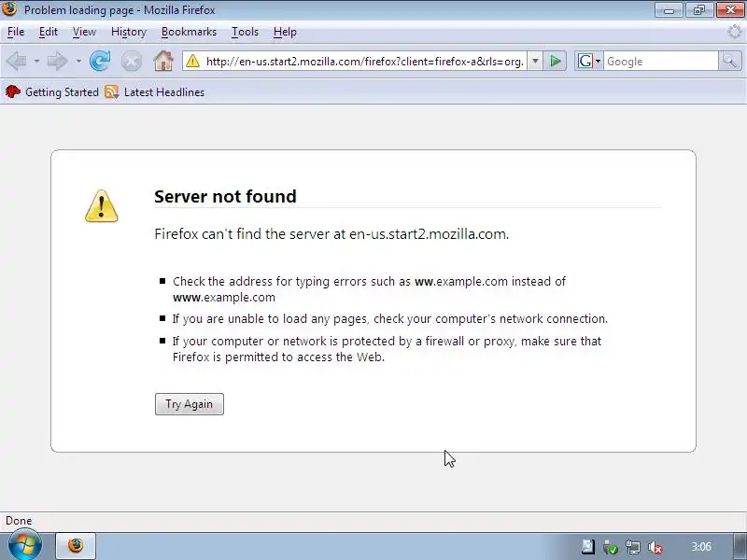747x560 pixels.
Task: Open the File menu
Action: [16, 32]
